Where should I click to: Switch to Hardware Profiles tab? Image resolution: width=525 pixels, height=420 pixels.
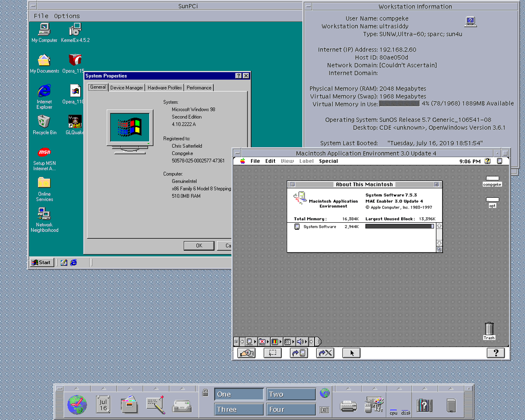(164, 87)
